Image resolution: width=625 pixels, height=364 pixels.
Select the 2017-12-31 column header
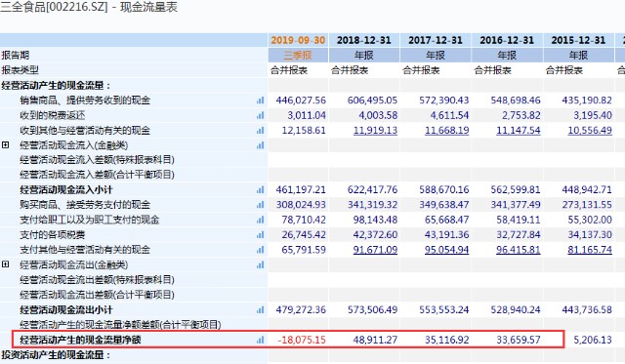436,40
